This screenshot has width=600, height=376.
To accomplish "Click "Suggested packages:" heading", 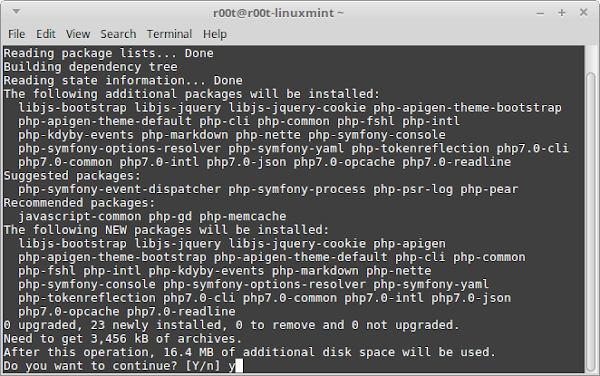I will point(72,176).
